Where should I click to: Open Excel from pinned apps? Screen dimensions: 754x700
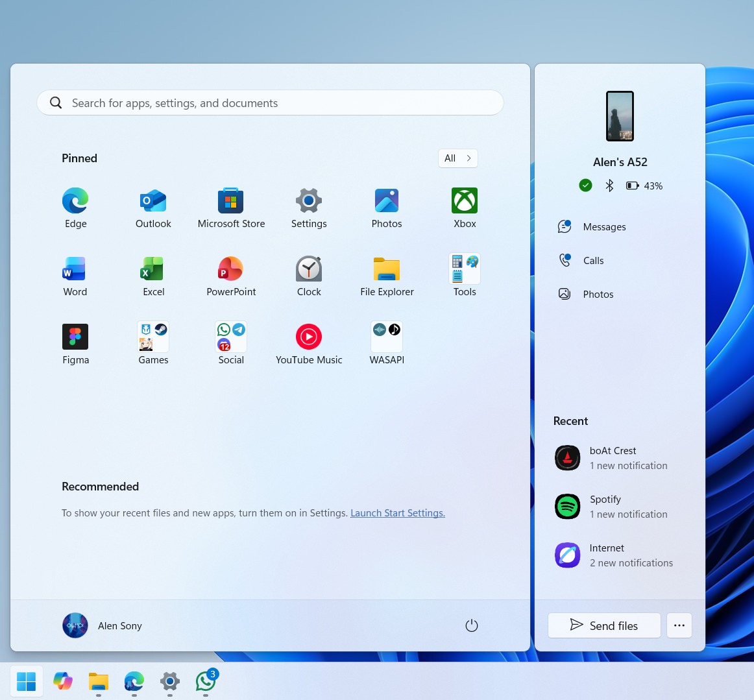pyautogui.click(x=153, y=276)
